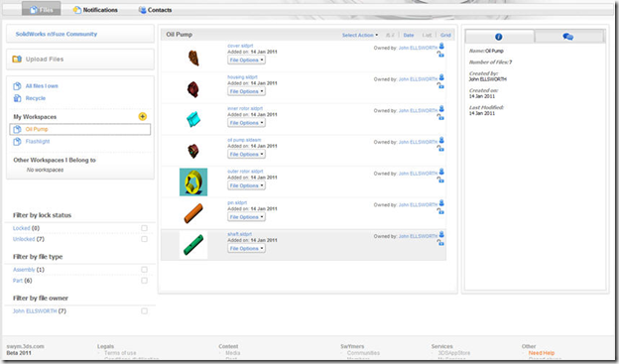Click the document icon beside All files I own
This screenshot has height=364, width=619.
pyautogui.click(x=17, y=86)
